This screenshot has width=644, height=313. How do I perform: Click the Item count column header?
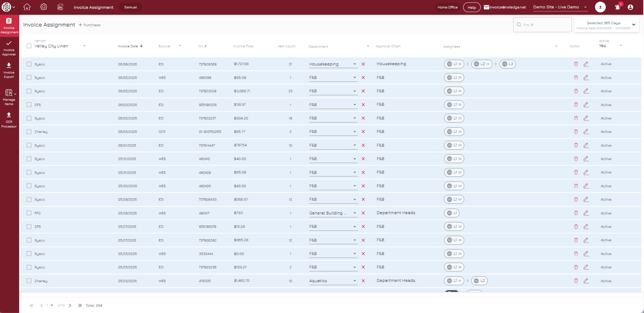pyautogui.click(x=286, y=46)
